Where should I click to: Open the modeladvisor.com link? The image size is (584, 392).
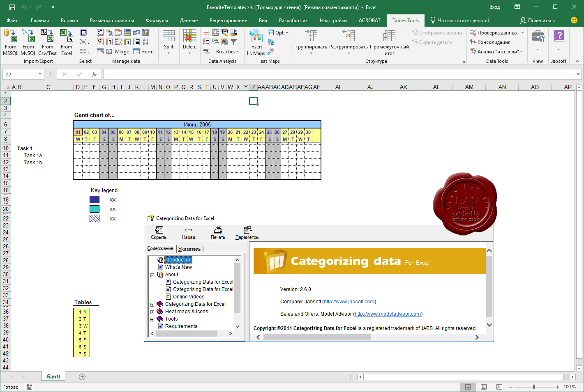[388, 314]
